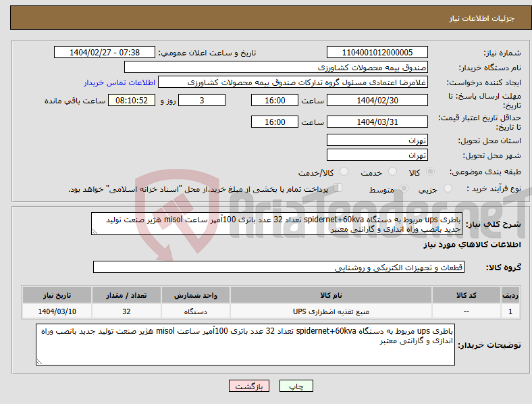Click the 16:00 time field beside 1404/02/30

(275, 100)
